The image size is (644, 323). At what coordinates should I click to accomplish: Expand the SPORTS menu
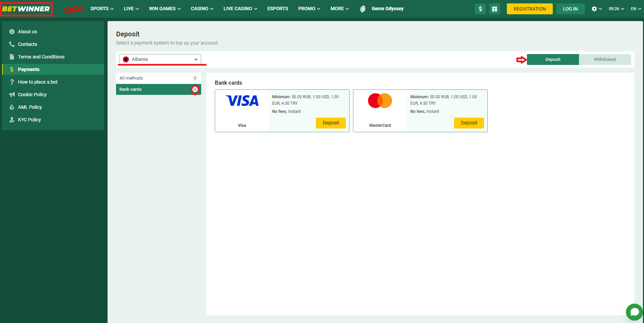(x=102, y=9)
